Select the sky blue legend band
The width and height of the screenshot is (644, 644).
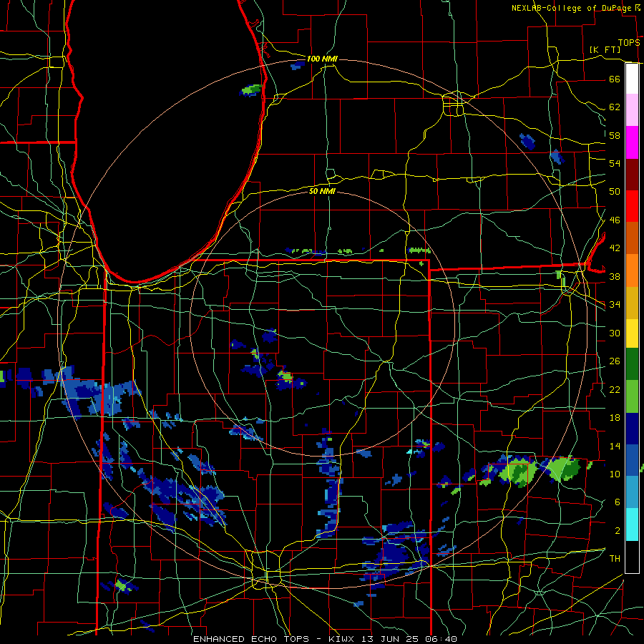click(x=632, y=492)
